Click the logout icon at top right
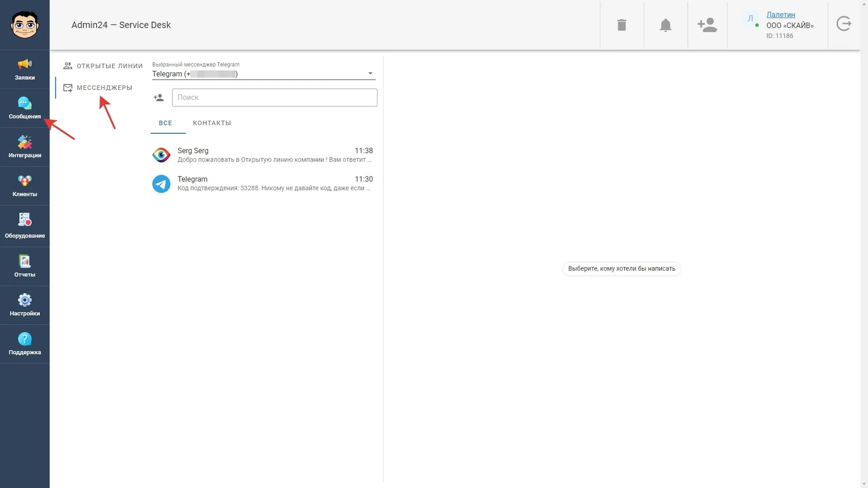 pyautogui.click(x=844, y=24)
